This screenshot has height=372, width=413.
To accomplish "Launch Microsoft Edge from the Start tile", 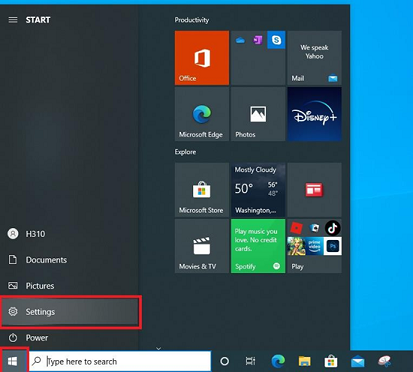I will [202, 114].
